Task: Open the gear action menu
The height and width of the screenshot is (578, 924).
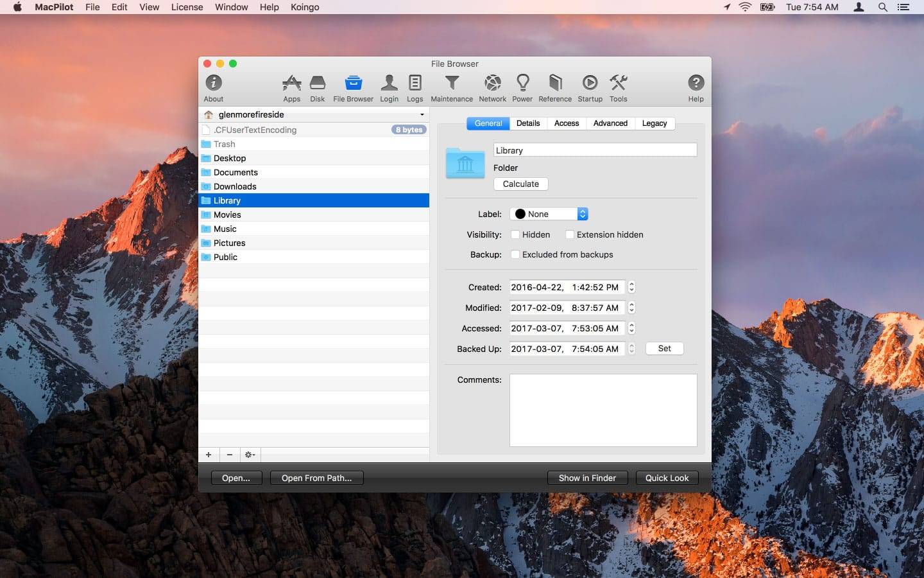Action: pos(250,455)
